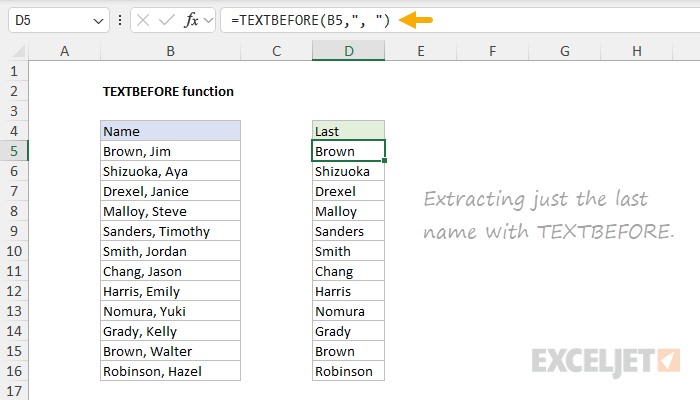Click cell 'Brown, Jim'

[x=171, y=151]
